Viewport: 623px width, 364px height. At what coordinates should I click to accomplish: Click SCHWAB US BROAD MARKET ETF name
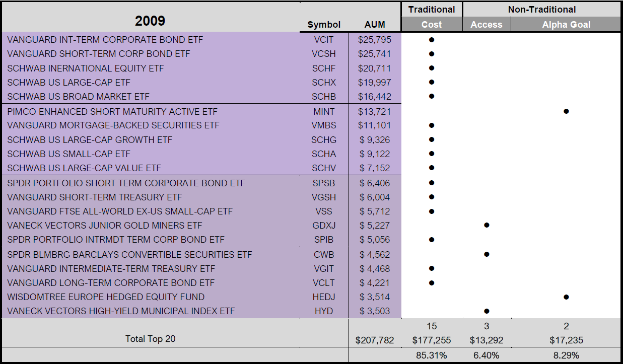[x=78, y=96]
